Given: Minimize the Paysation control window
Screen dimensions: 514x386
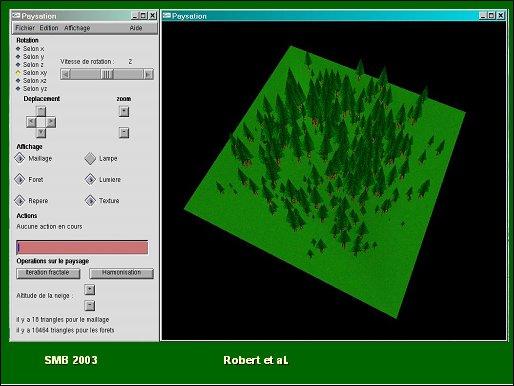Looking at the screenshot, I should tap(135, 15).
